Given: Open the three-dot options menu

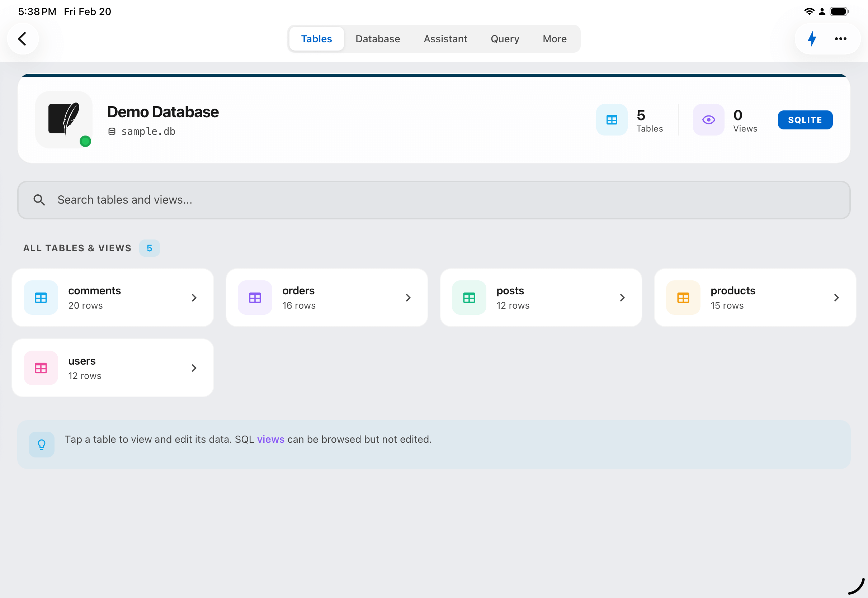Looking at the screenshot, I should [x=840, y=39].
